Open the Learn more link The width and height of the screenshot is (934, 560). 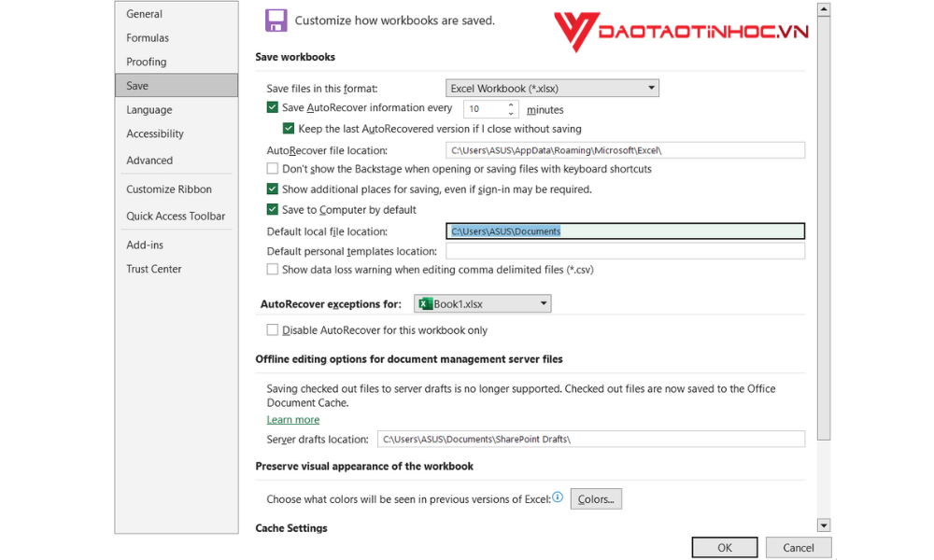point(293,420)
